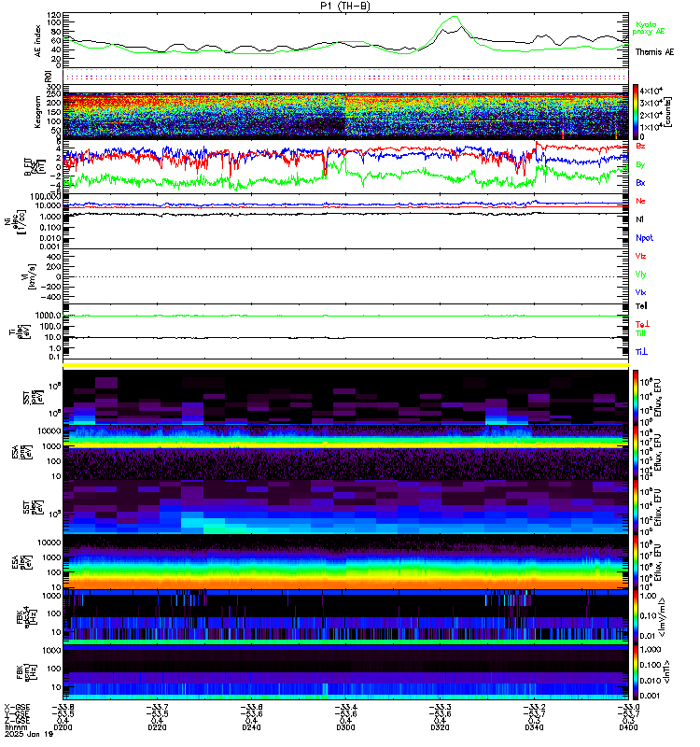The width and height of the screenshot is (700, 747).
Task: Click the "-400" tick on the Vi axis
Action: tap(51, 297)
